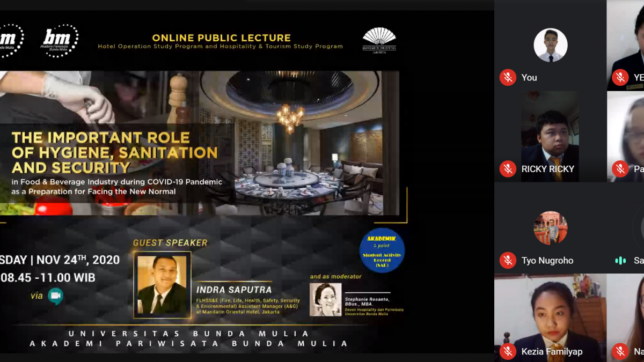Click the 'Hotel Operation Study Program' subtitle line
This screenshot has width=644, height=362.
tap(220, 47)
